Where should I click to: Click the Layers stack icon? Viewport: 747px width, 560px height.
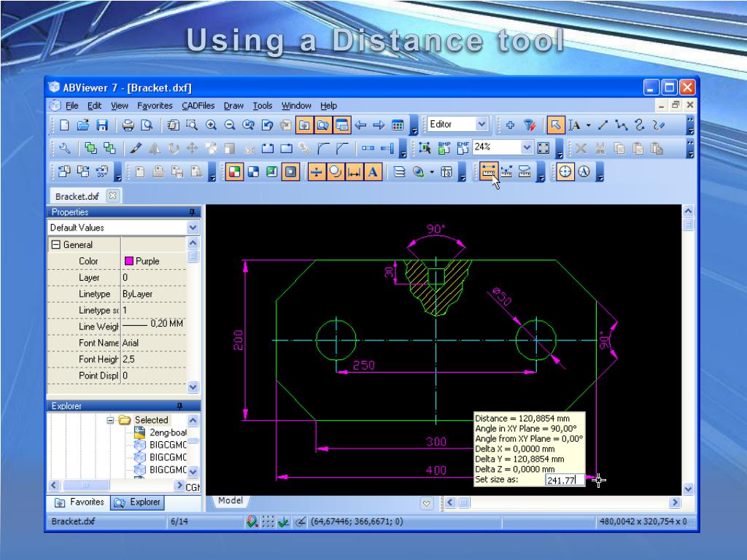399,172
